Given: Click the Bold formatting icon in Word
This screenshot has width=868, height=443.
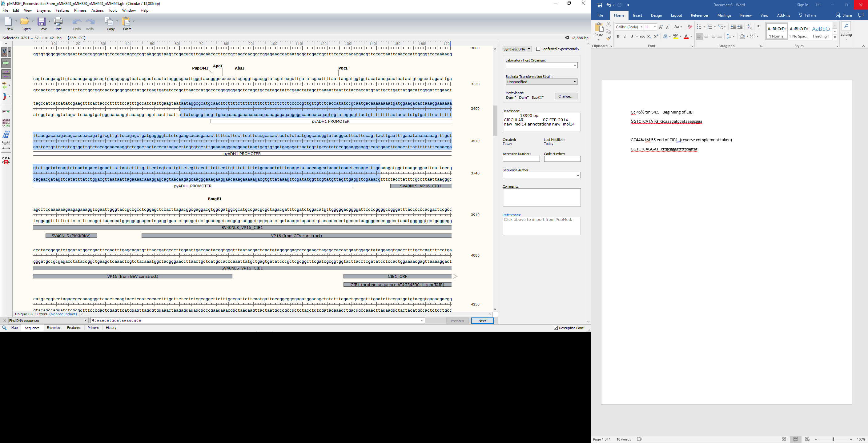Looking at the screenshot, I should coord(618,36).
